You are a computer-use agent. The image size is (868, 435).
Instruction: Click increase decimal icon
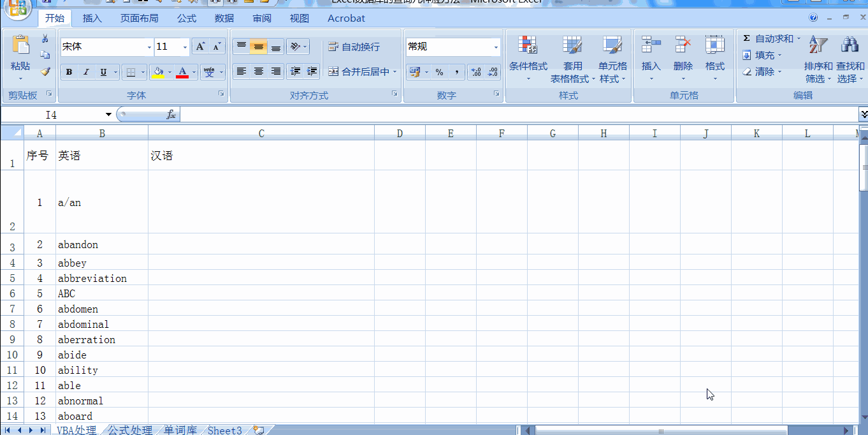pos(475,72)
